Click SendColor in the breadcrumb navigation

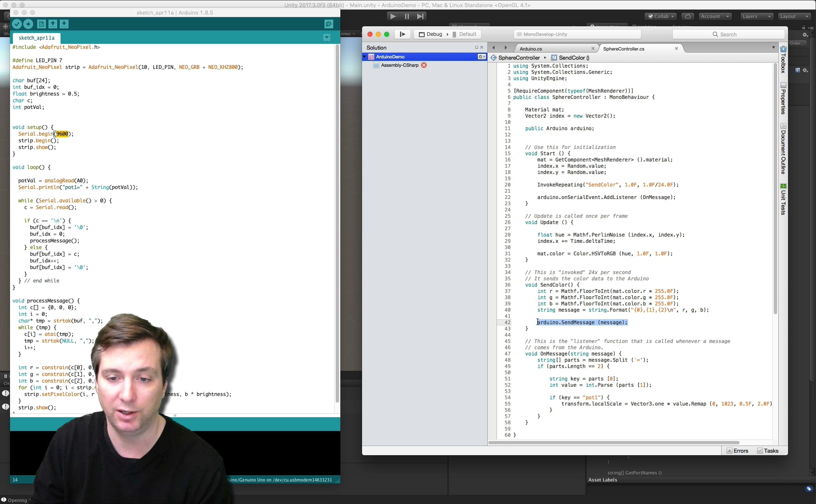pos(573,58)
